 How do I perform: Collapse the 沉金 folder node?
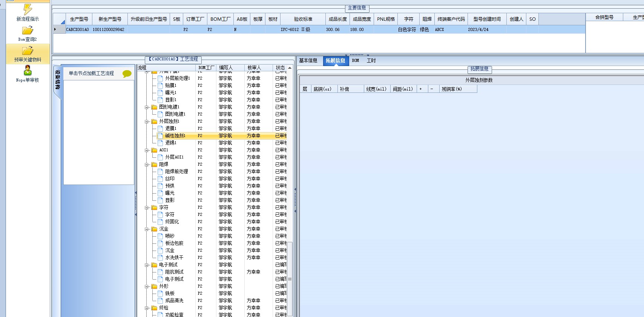pos(147,229)
